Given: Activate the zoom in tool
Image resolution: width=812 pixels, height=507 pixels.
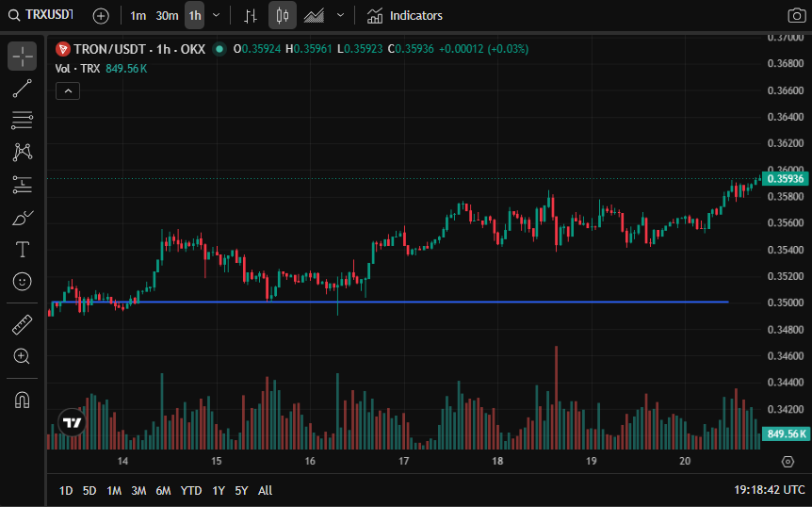Looking at the screenshot, I should coord(23,356).
